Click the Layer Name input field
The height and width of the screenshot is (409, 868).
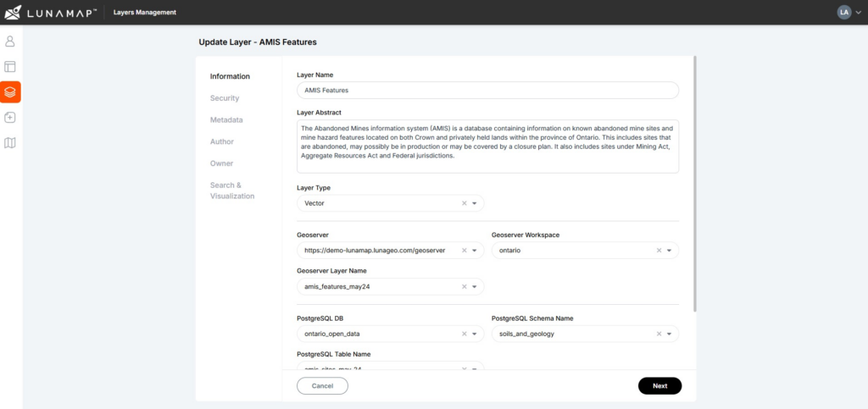coord(487,90)
